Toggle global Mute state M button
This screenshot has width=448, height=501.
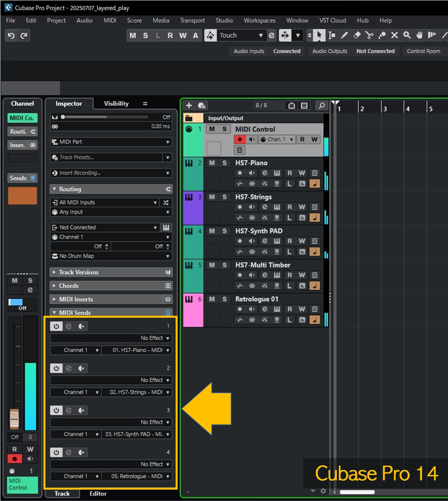pyautogui.click(x=133, y=35)
